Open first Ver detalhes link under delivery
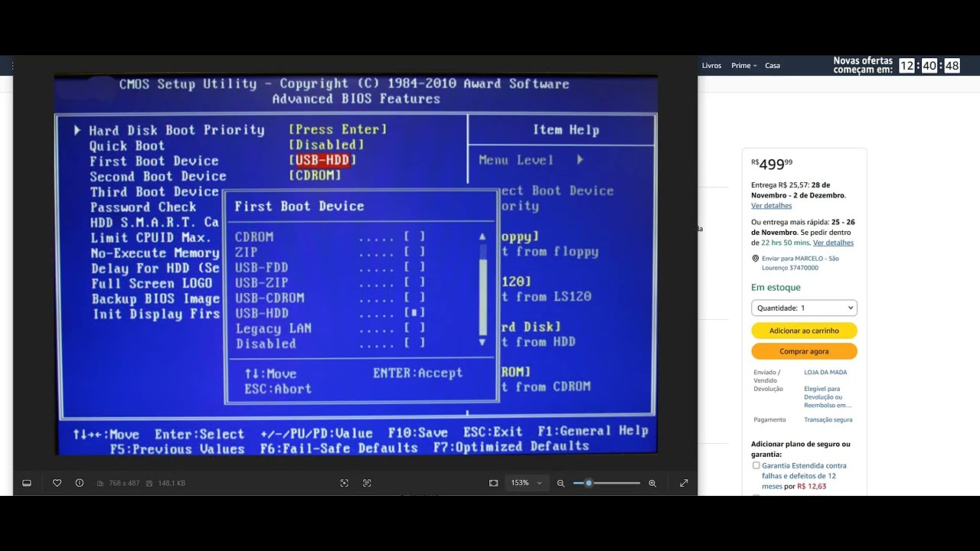The image size is (980, 551). pyautogui.click(x=771, y=206)
